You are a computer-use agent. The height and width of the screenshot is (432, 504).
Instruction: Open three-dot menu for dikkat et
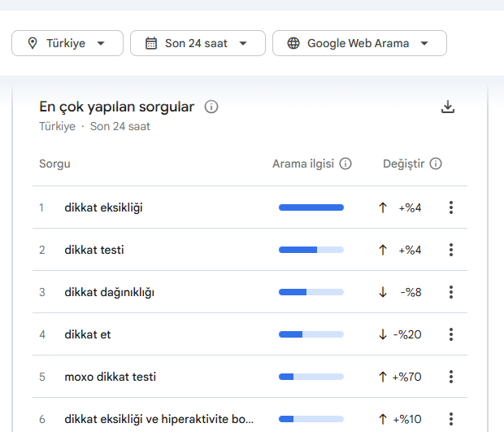point(451,334)
